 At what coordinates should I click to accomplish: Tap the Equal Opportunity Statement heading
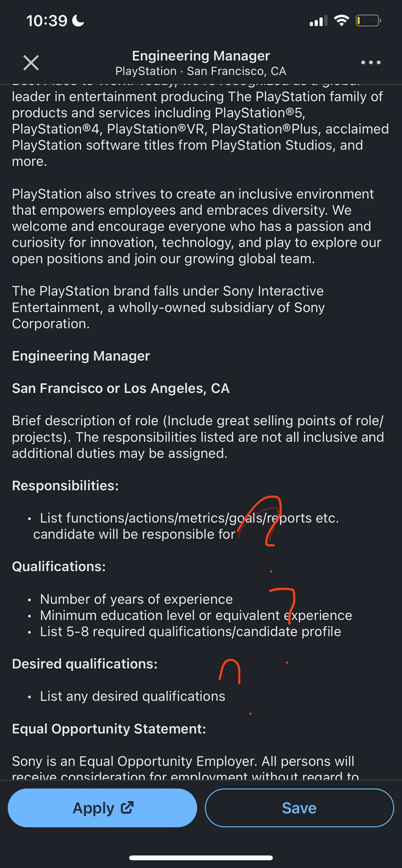(109, 729)
